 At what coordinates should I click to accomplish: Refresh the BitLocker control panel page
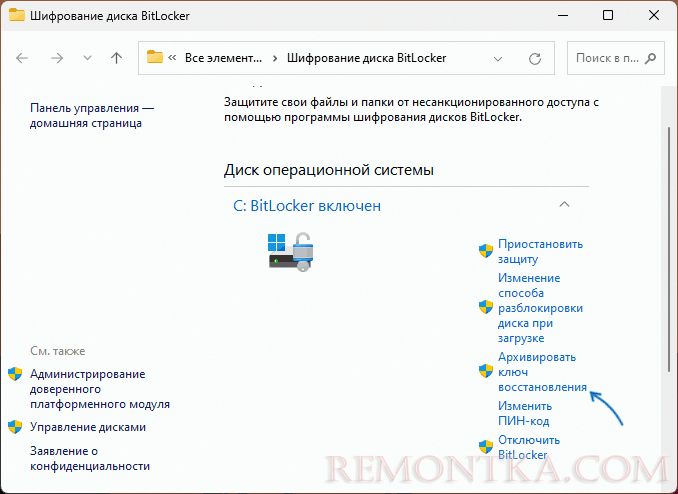(x=535, y=58)
